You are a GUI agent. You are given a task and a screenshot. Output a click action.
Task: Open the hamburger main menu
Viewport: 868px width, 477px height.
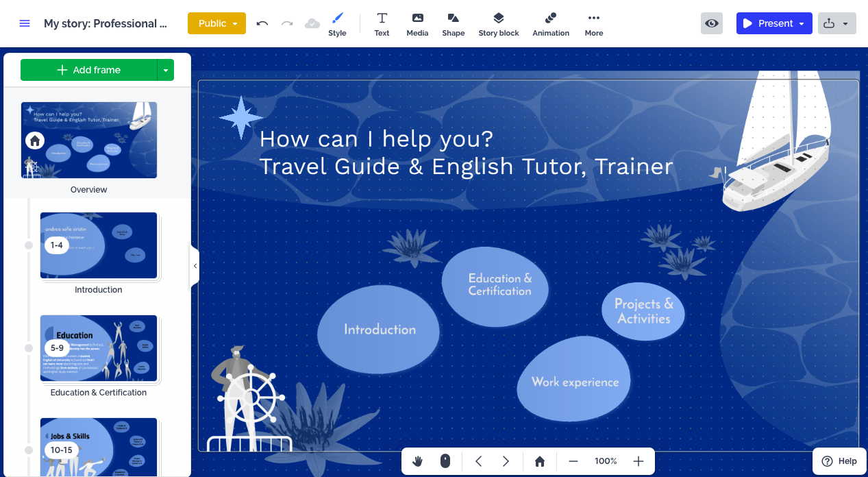25,23
